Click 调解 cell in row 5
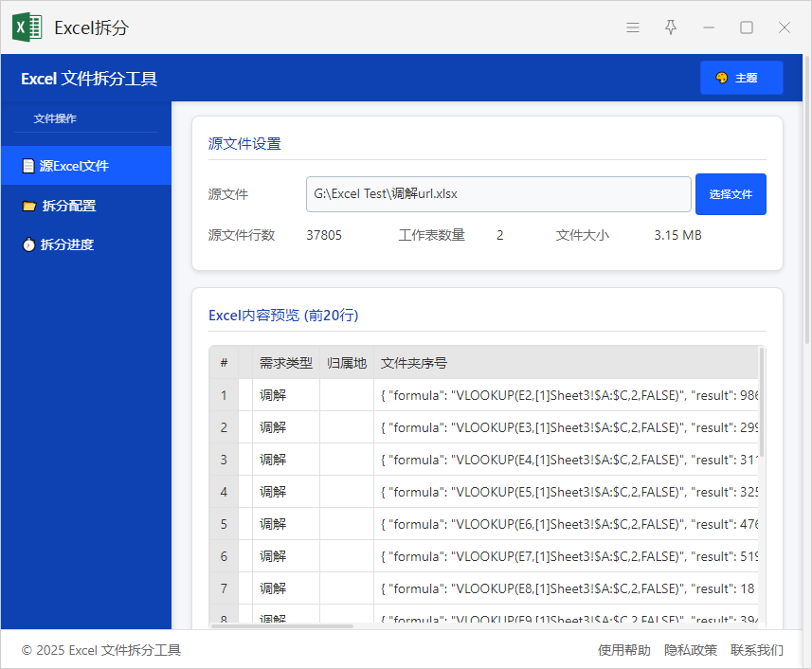Image resolution: width=812 pixels, height=669 pixels. [286, 524]
